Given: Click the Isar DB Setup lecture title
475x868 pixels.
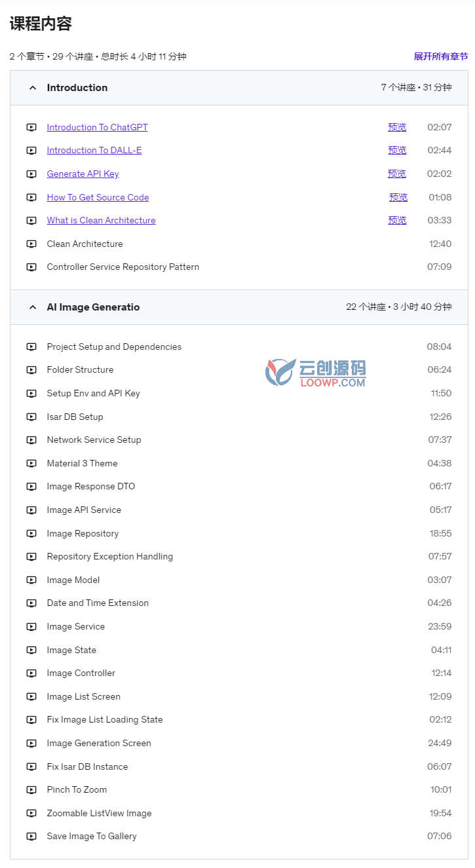Looking at the screenshot, I should pos(75,417).
